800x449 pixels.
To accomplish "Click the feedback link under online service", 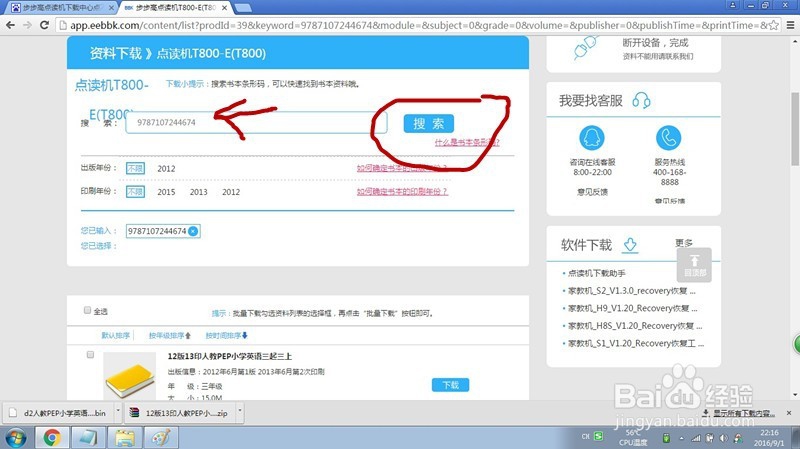I will [x=592, y=192].
